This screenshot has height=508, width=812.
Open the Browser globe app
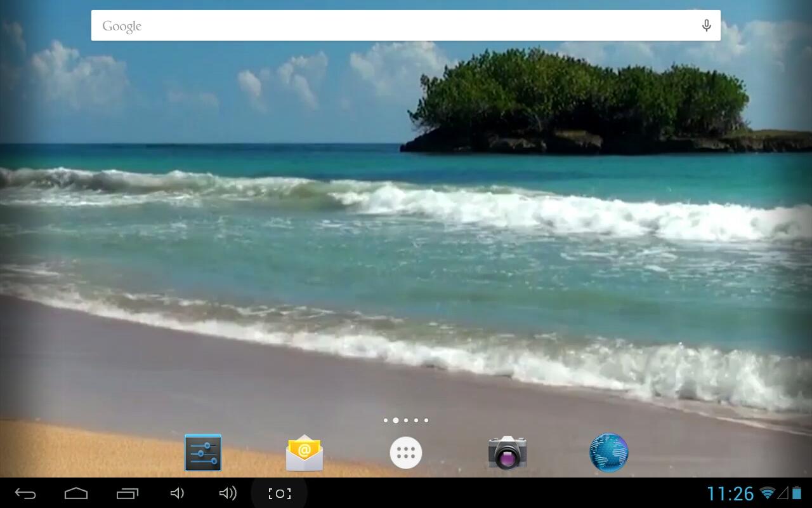608,453
